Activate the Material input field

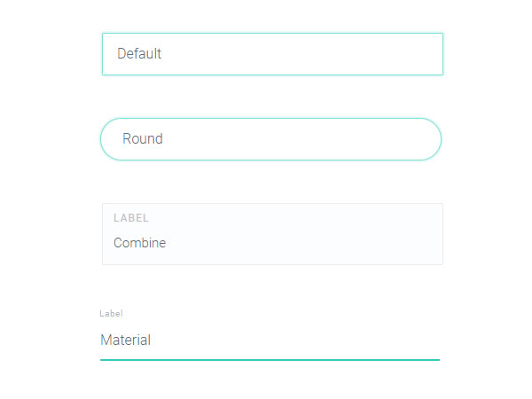click(270, 340)
